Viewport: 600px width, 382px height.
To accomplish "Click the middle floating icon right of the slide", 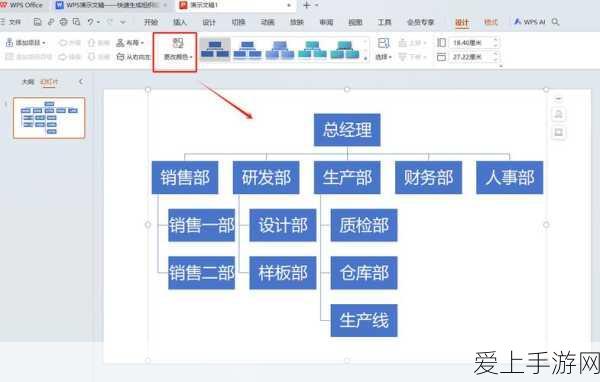I will point(559,114).
